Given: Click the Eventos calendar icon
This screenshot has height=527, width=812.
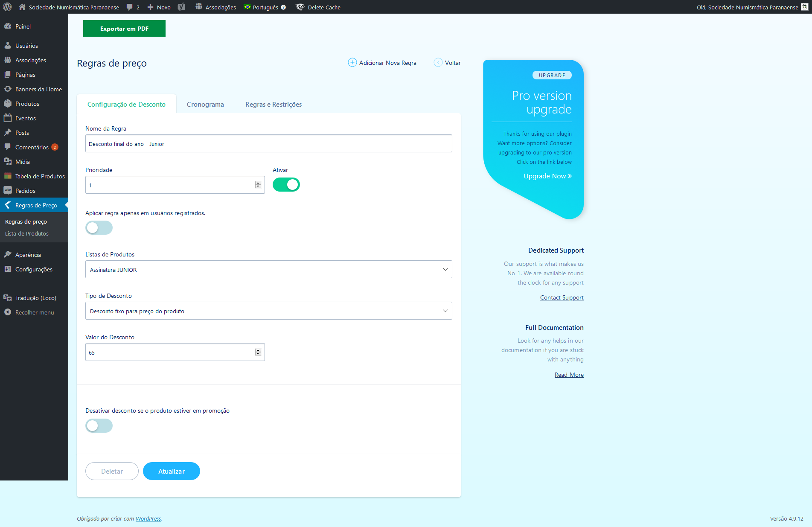Looking at the screenshot, I should tap(8, 118).
